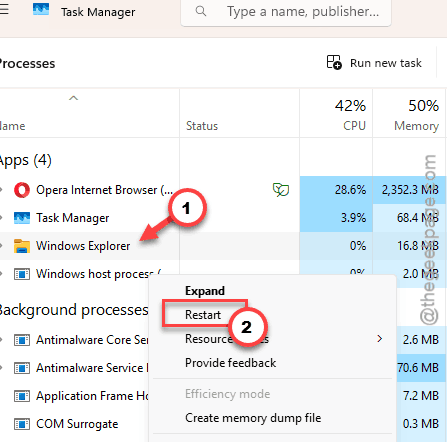
Task: Select Provide feedback in context menu
Action: pyautogui.click(x=231, y=363)
